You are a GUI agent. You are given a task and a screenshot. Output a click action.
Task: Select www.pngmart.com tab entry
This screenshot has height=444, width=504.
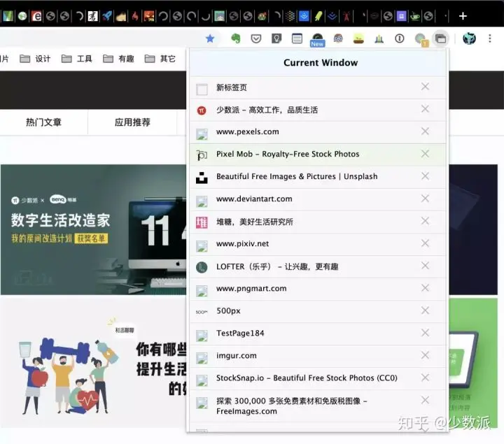(x=318, y=289)
